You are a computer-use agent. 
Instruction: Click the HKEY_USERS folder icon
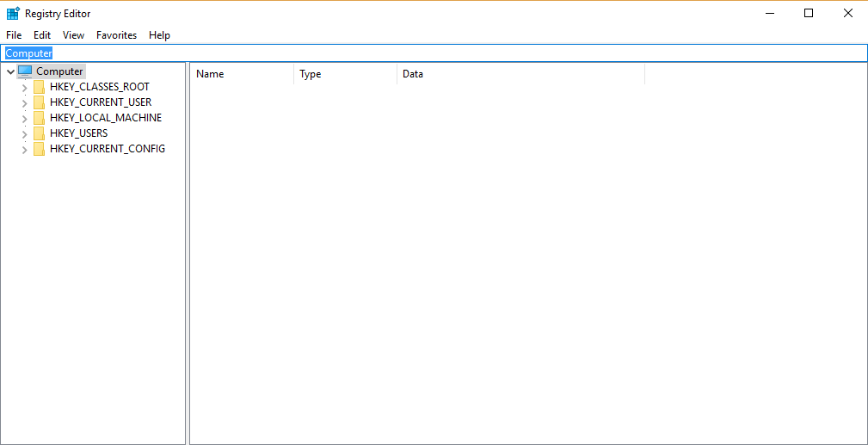point(39,133)
